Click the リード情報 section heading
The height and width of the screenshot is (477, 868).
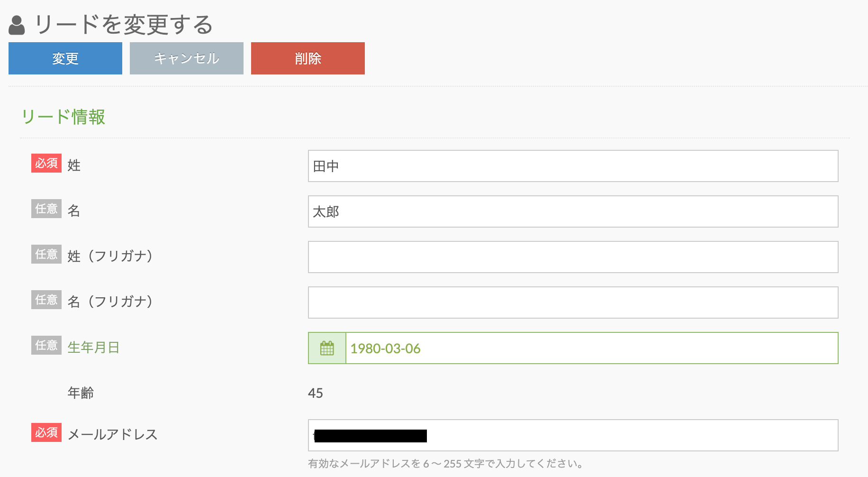coord(63,117)
